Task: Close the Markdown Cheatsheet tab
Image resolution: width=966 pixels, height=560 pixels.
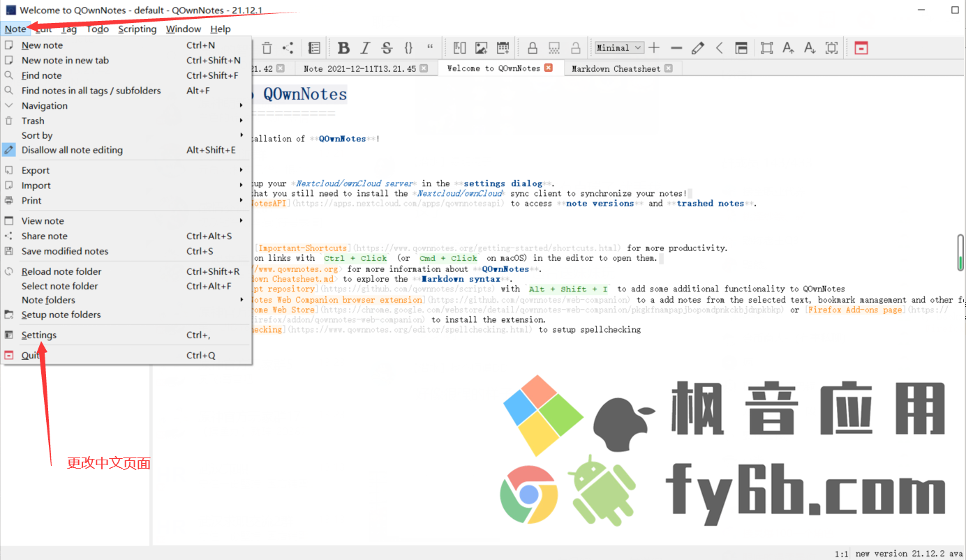Action: click(x=669, y=68)
